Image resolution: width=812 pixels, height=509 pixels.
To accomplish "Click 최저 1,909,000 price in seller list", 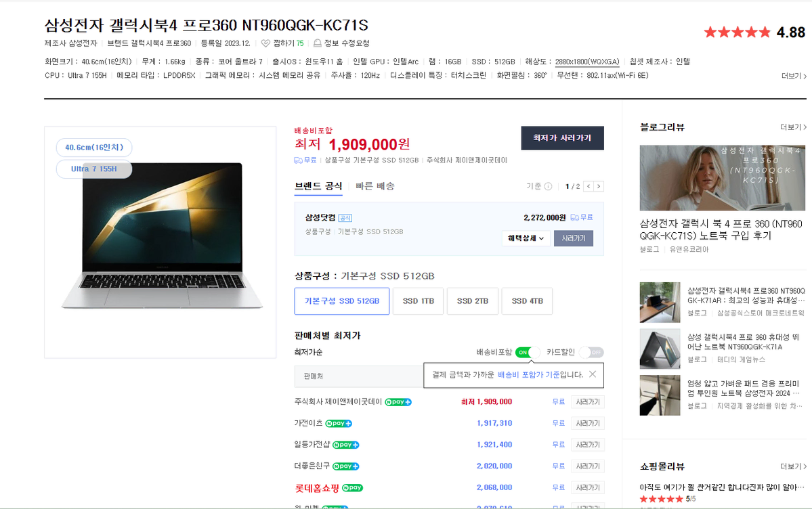I will (487, 402).
